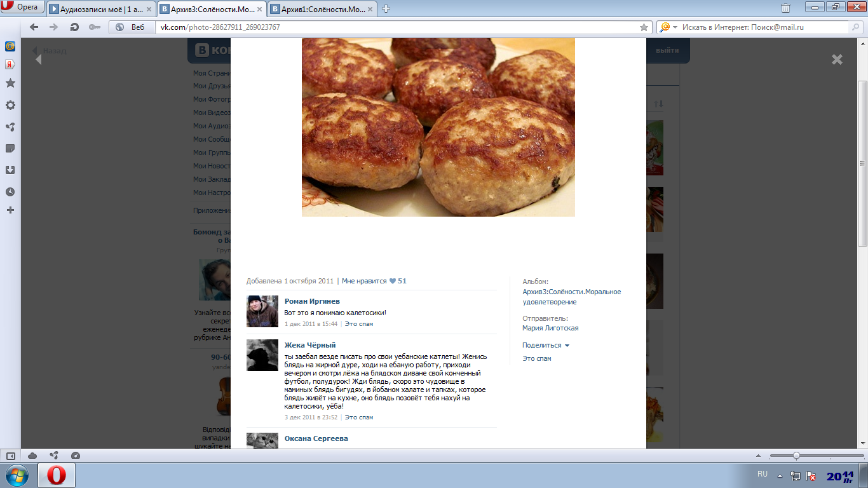
Task: Click the Opera Turbo speedometer icon
Action: (x=76, y=456)
